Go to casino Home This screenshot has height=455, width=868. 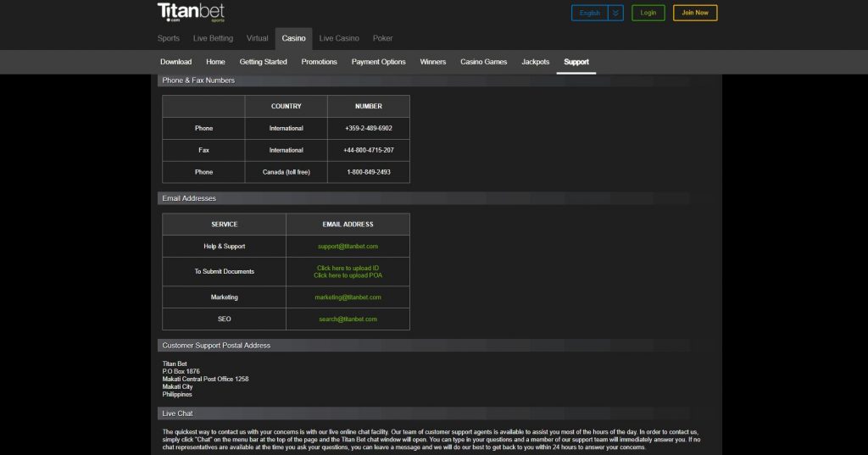(215, 62)
